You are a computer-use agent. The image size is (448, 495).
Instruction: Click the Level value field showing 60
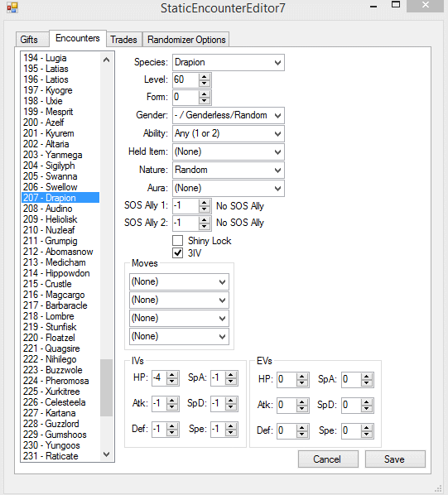click(x=186, y=79)
